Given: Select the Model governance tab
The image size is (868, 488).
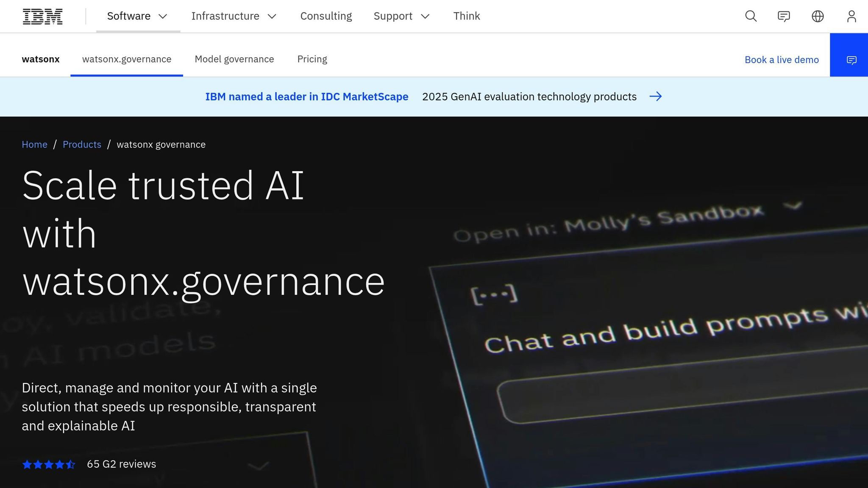Looking at the screenshot, I should [x=234, y=59].
